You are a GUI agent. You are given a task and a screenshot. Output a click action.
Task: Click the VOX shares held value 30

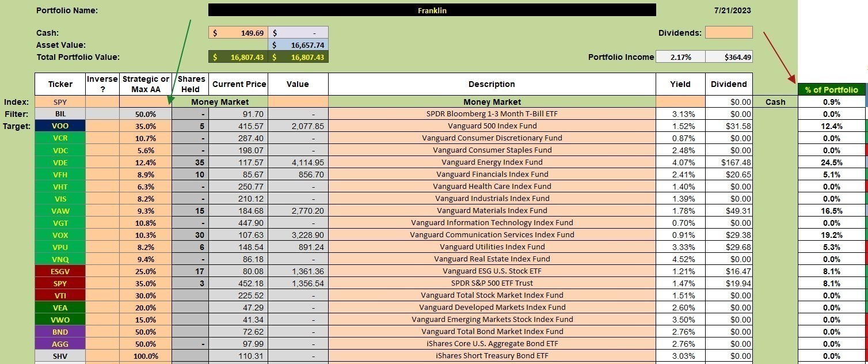pos(191,235)
